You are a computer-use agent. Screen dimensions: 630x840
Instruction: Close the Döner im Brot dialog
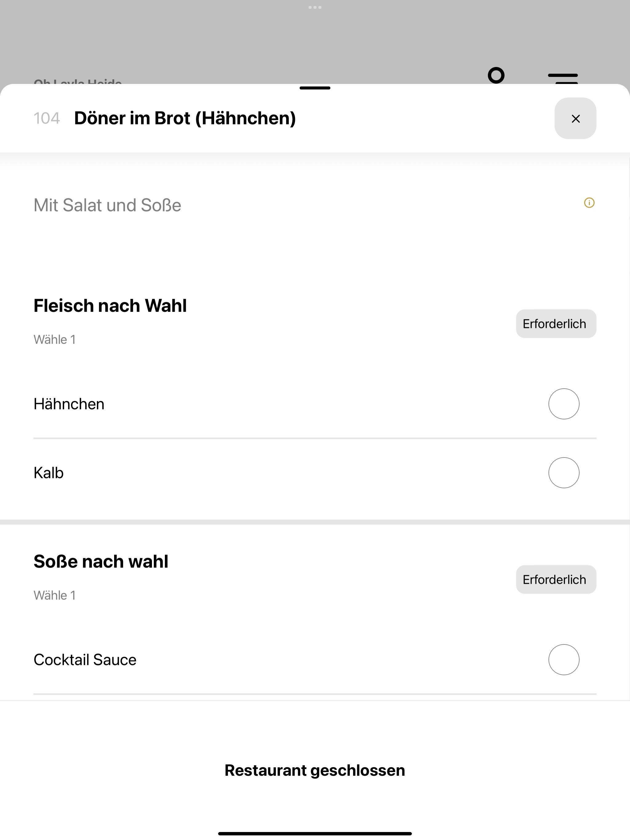point(575,118)
